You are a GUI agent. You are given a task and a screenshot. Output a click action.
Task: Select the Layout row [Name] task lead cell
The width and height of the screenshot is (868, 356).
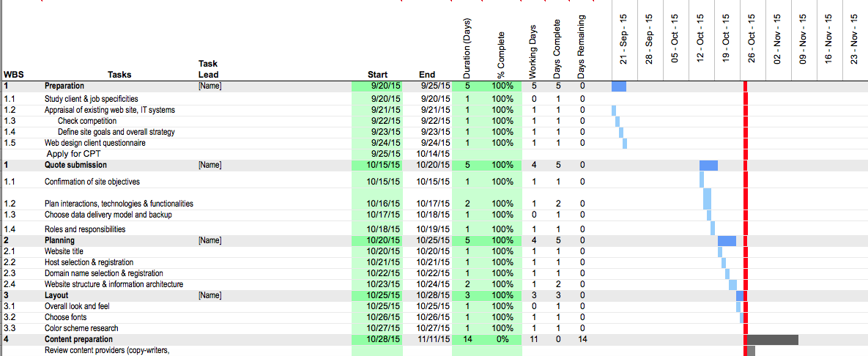coord(209,295)
